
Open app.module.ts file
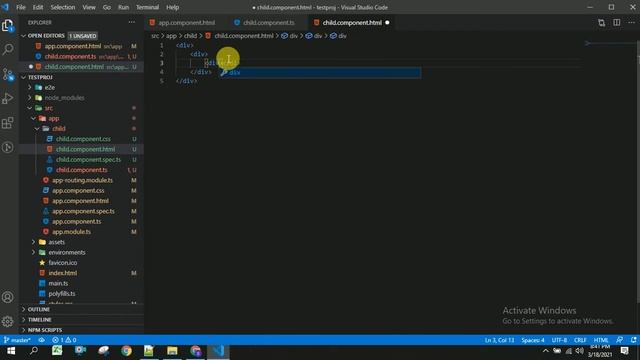click(x=72, y=232)
